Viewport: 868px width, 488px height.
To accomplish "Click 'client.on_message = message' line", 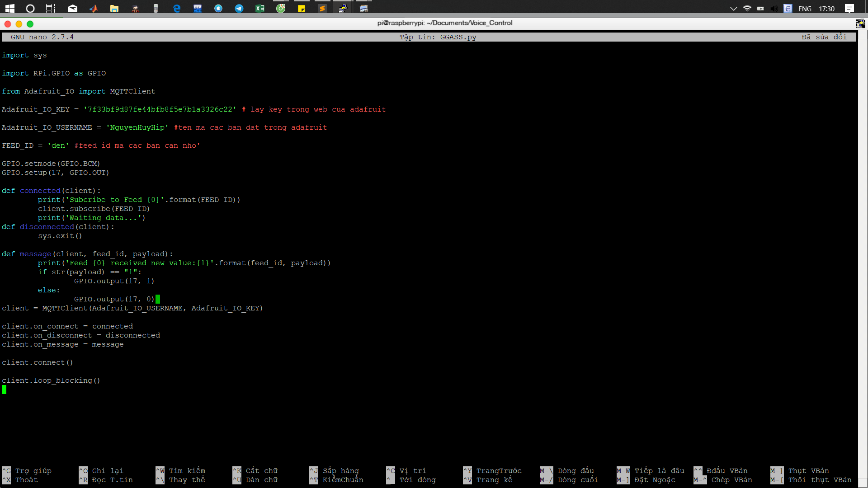I will [63, 344].
